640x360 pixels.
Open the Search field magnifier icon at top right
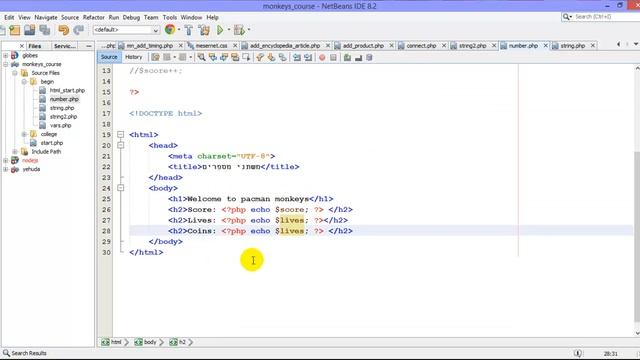pos(567,17)
